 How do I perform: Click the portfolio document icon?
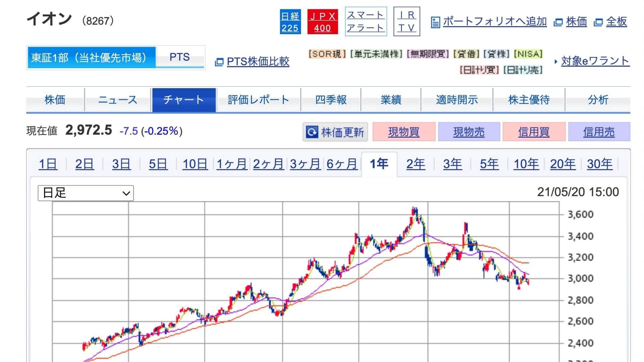tap(435, 22)
